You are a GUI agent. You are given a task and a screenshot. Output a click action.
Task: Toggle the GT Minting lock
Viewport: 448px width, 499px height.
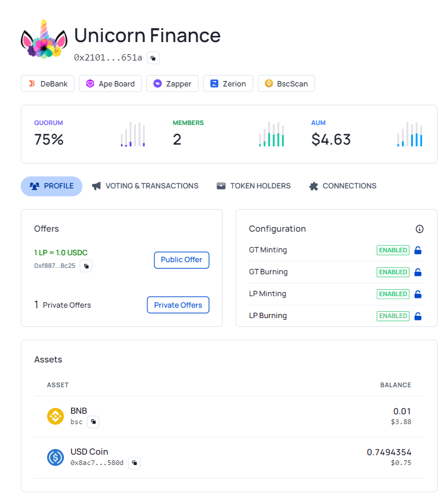click(x=418, y=250)
